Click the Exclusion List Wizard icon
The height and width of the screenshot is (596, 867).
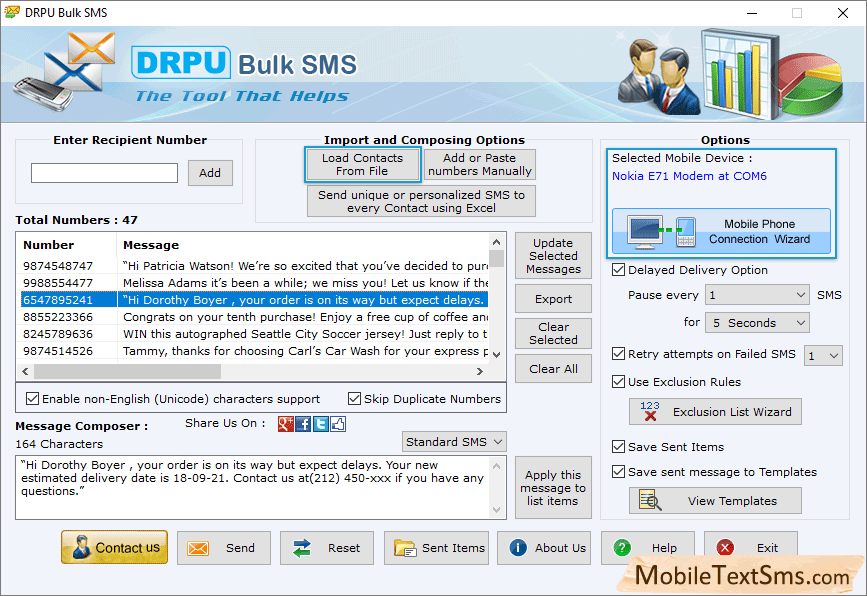point(650,411)
